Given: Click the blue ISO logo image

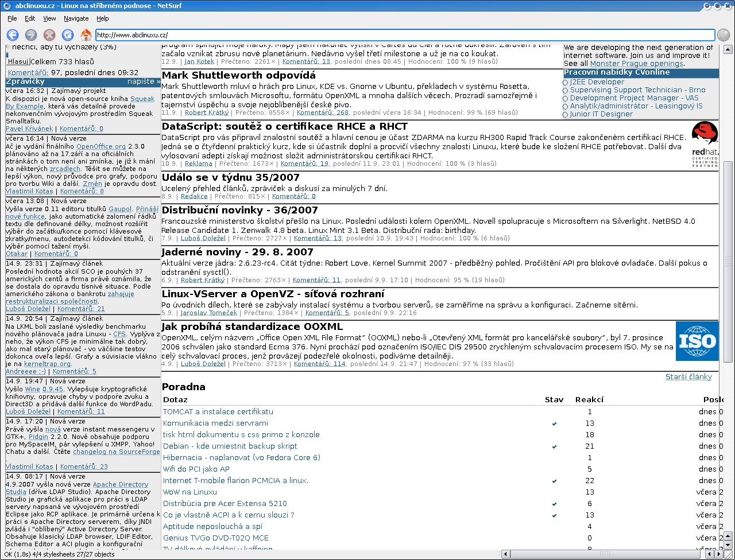Looking at the screenshot, I should click(697, 341).
